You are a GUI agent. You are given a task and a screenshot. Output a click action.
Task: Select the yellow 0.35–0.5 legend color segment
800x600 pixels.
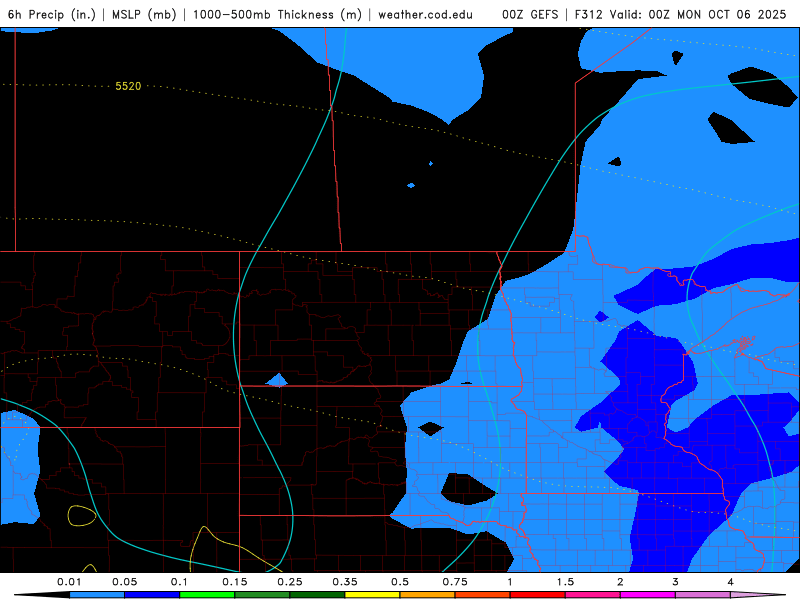(x=372, y=595)
